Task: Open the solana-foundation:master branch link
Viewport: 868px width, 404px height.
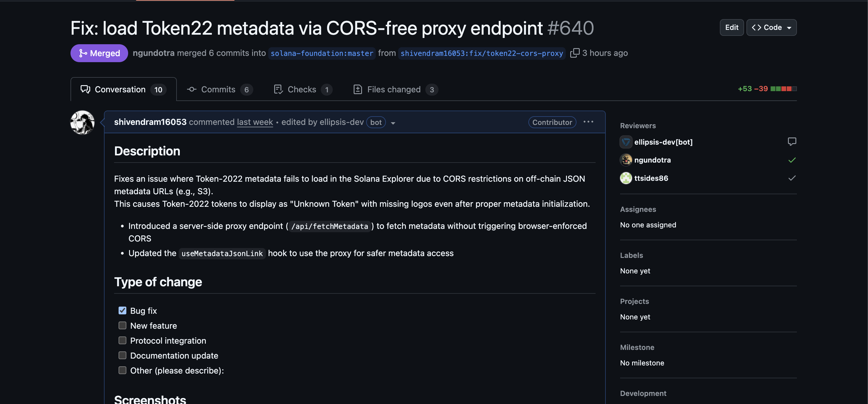Action: point(322,53)
